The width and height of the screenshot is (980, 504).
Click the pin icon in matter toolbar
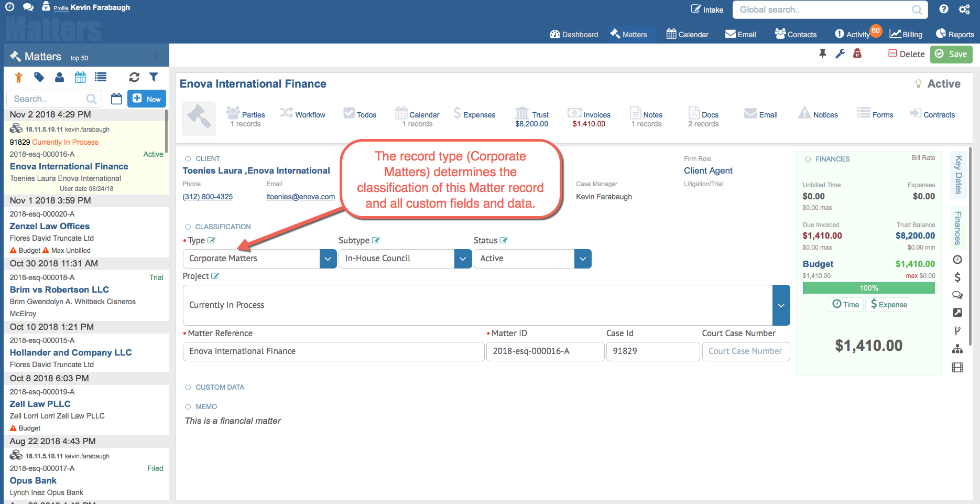click(x=823, y=53)
